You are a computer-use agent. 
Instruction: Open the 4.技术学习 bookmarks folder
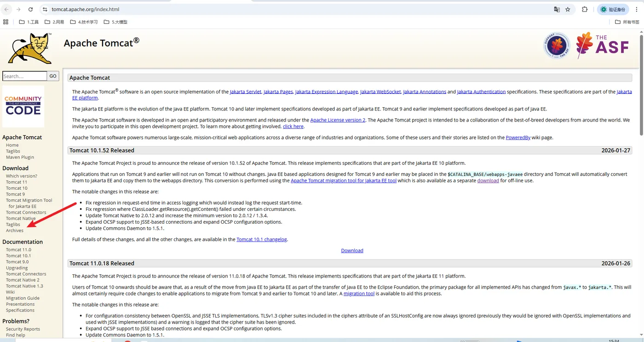(x=84, y=22)
